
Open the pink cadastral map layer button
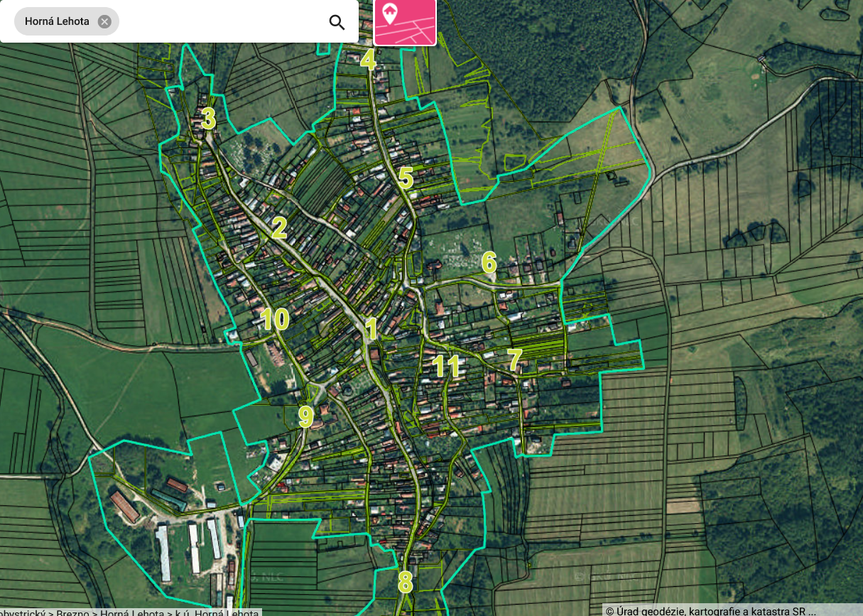point(405,22)
